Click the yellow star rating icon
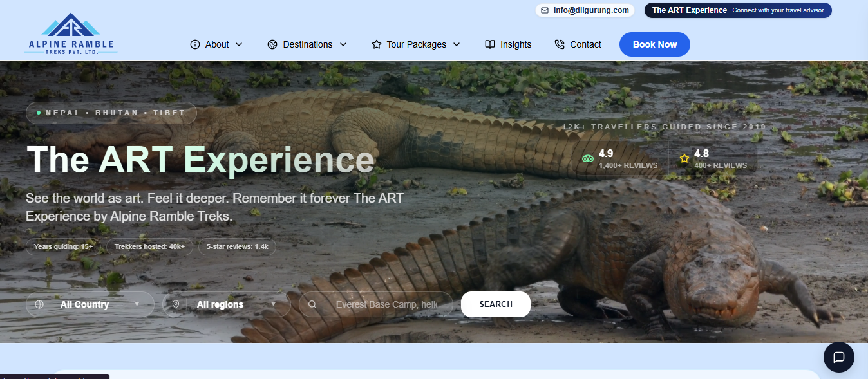 (x=684, y=158)
